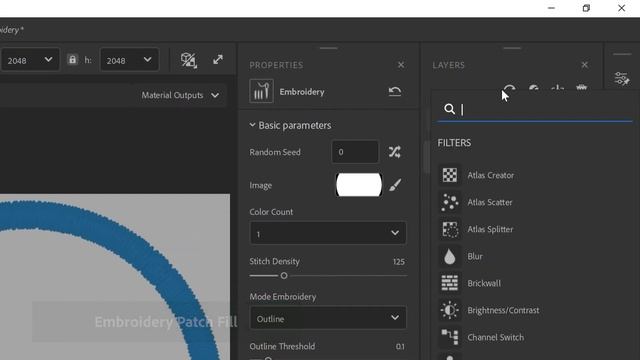Click the 3D view options icon

(x=189, y=60)
